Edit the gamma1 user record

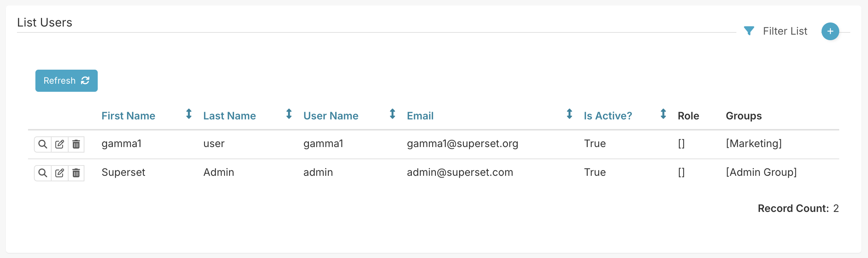pyautogui.click(x=60, y=144)
